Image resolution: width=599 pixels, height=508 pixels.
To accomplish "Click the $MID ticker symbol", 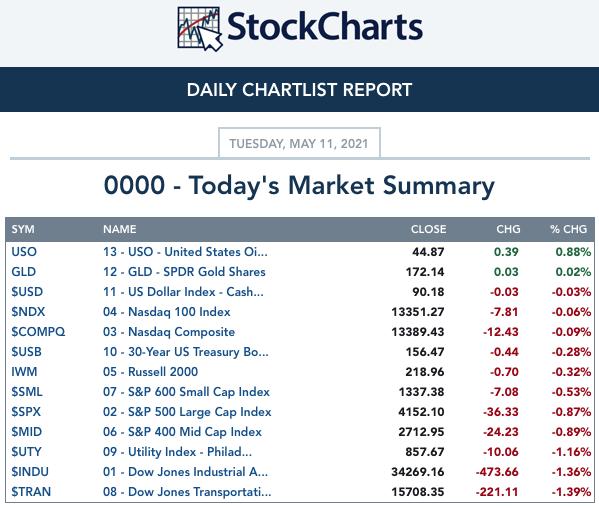I will click(x=26, y=432).
